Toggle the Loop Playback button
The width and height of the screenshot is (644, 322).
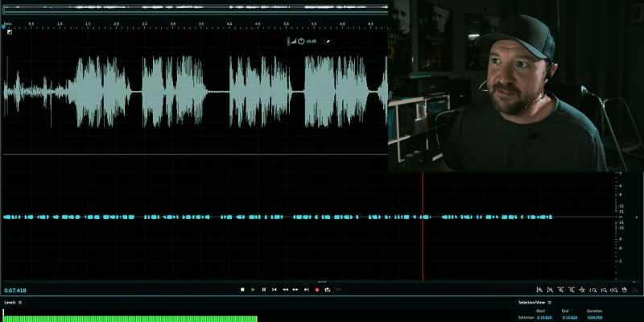[x=328, y=290]
